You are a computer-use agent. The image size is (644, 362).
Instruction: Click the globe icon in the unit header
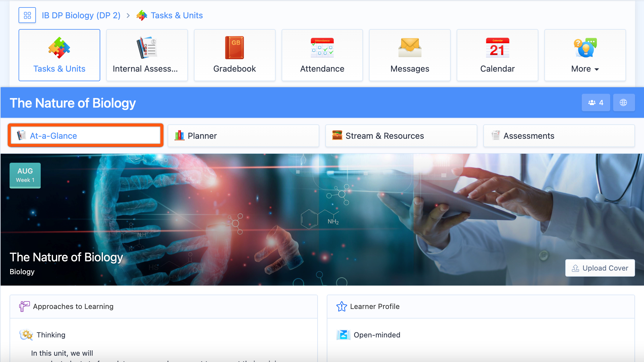click(x=624, y=102)
